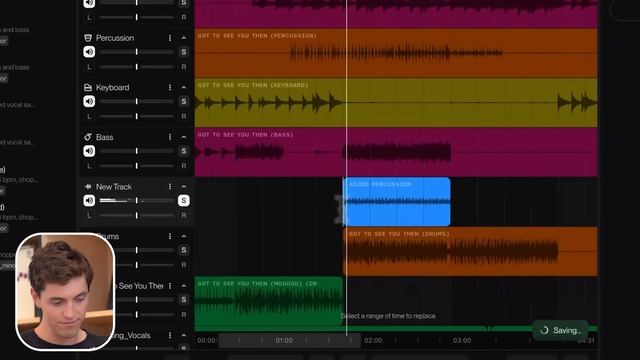Mute the Keyboard track
The width and height of the screenshot is (640, 360).
point(89,101)
